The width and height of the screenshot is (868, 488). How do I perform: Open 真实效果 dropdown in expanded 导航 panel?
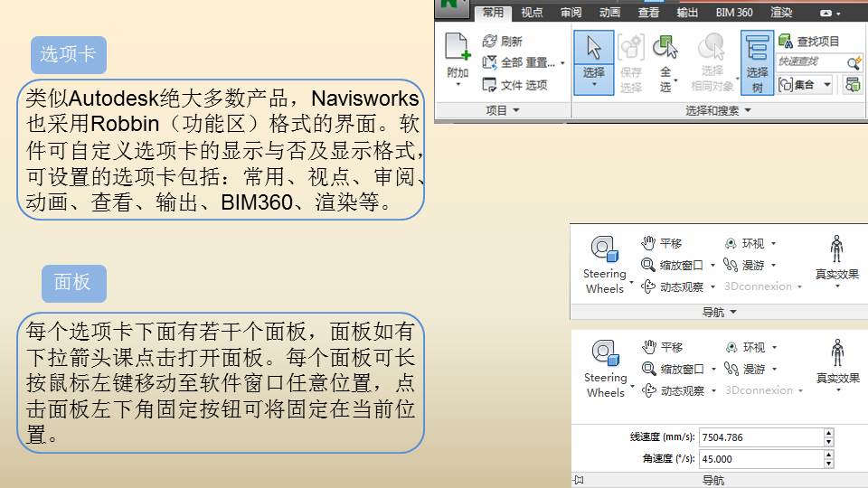click(838, 390)
